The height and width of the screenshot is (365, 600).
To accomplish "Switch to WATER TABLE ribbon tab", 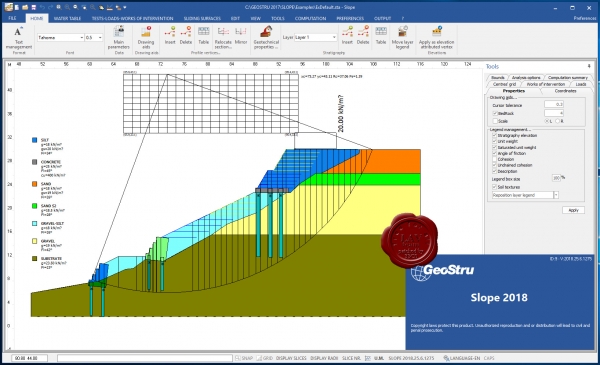I will tap(67, 18).
